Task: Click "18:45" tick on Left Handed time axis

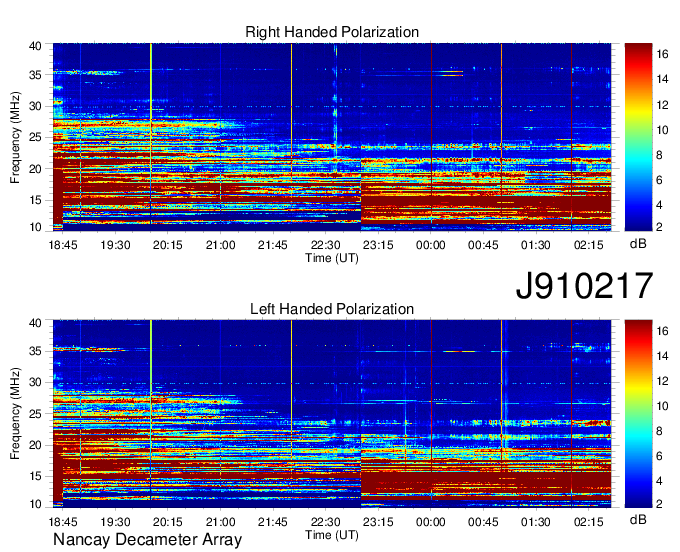Action: (x=63, y=522)
